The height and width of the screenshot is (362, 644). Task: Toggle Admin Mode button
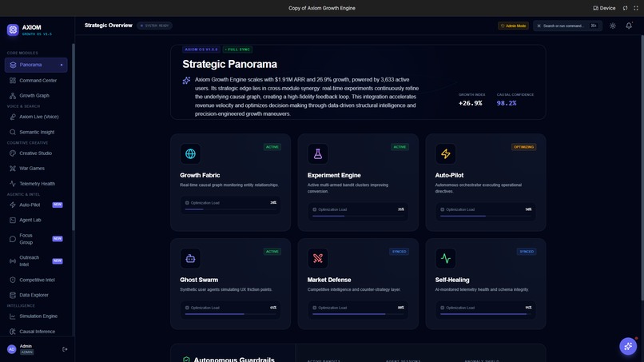[513, 26]
